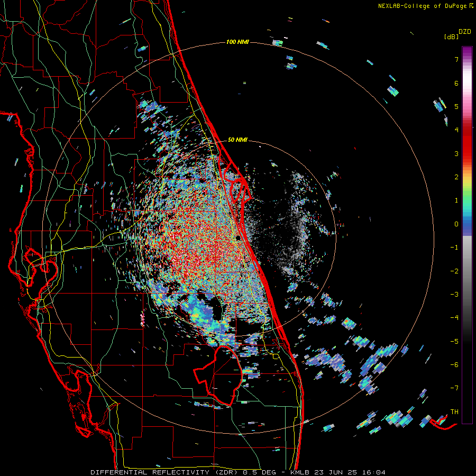The image size is (476, 476).
Task: Click the -6 tick label on color scale
Action: pyautogui.click(x=454, y=365)
